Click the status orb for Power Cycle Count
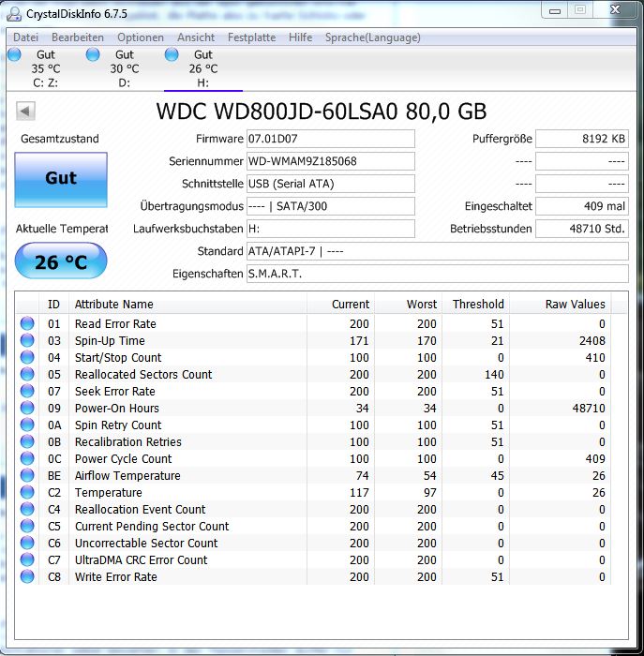 point(27,458)
